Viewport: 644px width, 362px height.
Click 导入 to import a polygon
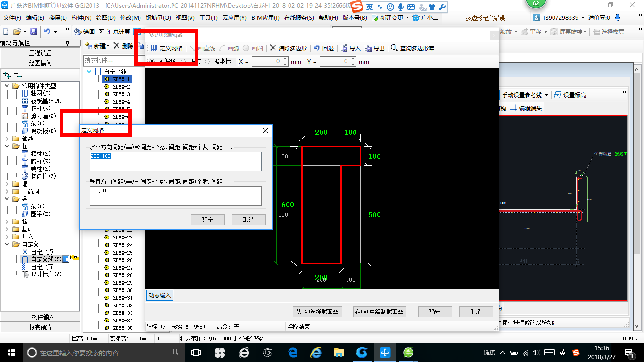350,48
